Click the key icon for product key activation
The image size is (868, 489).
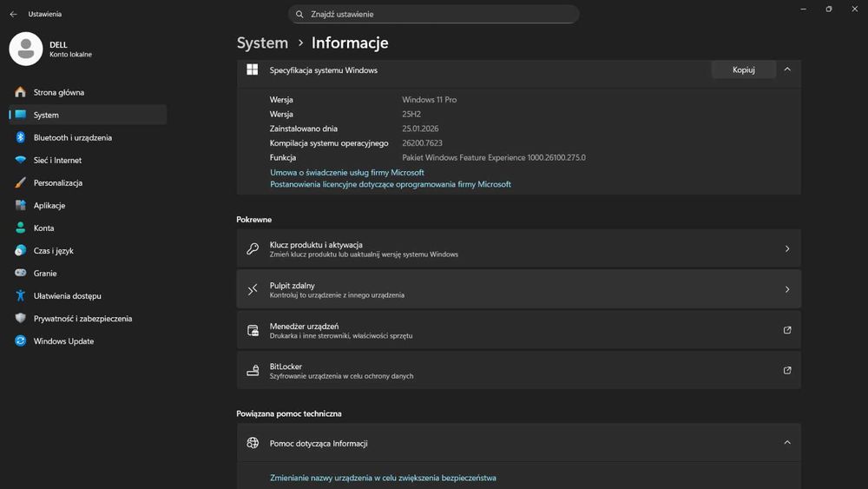(253, 248)
